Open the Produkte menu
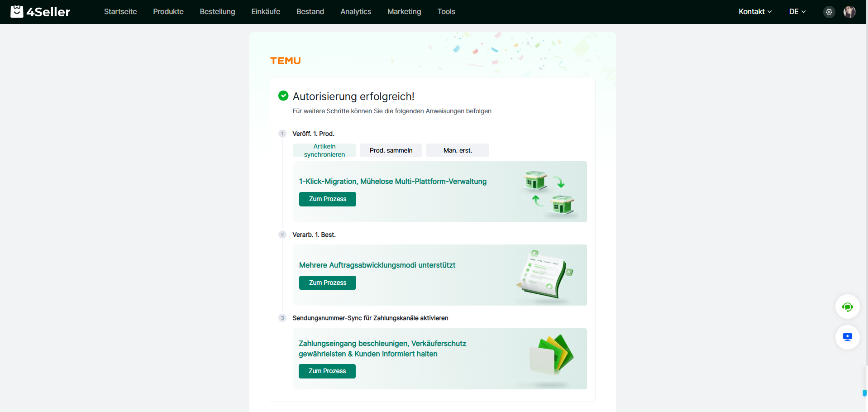The height and width of the screenshot is (412, 868). click(168, 12)
